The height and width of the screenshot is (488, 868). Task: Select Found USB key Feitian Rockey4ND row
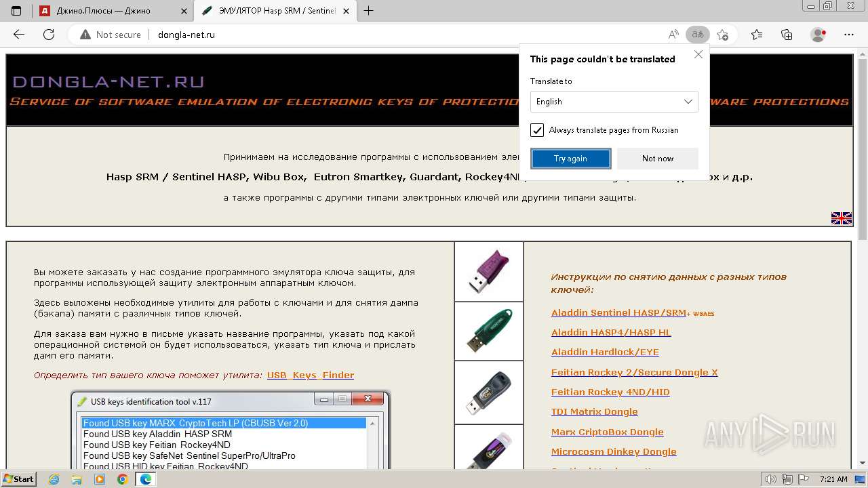224,445
